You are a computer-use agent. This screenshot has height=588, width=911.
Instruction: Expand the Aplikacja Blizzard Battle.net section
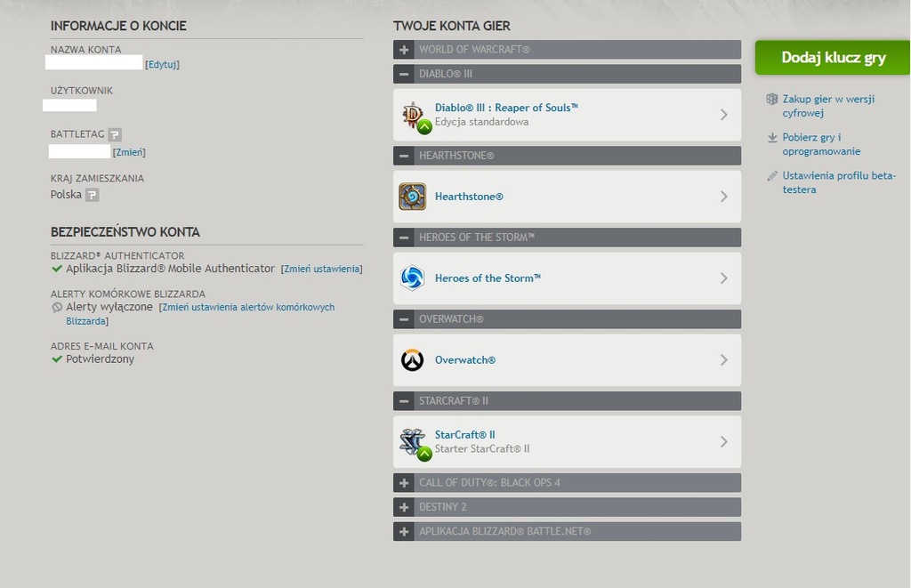point(404,532)
